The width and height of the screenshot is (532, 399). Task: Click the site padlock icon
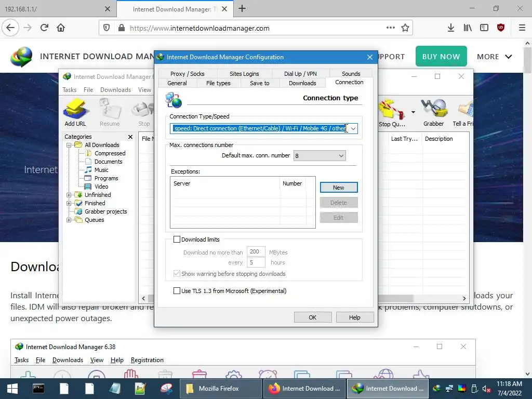click(x=122, y=28)
